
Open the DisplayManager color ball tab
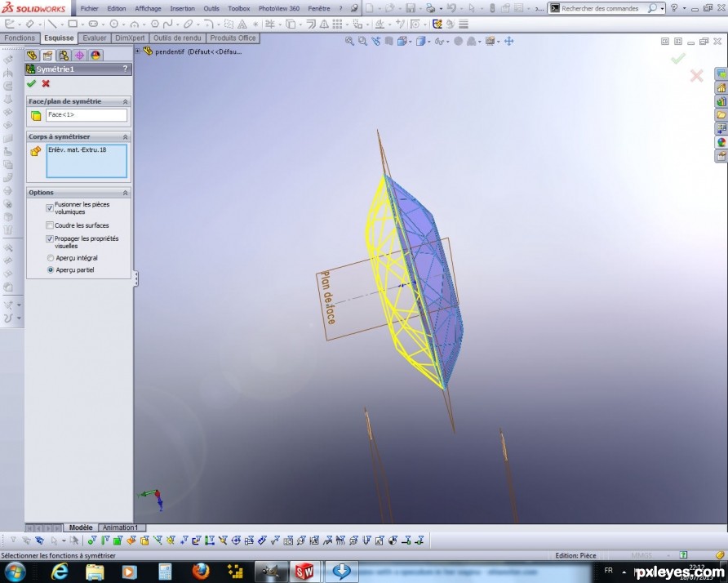click(95, 56)
